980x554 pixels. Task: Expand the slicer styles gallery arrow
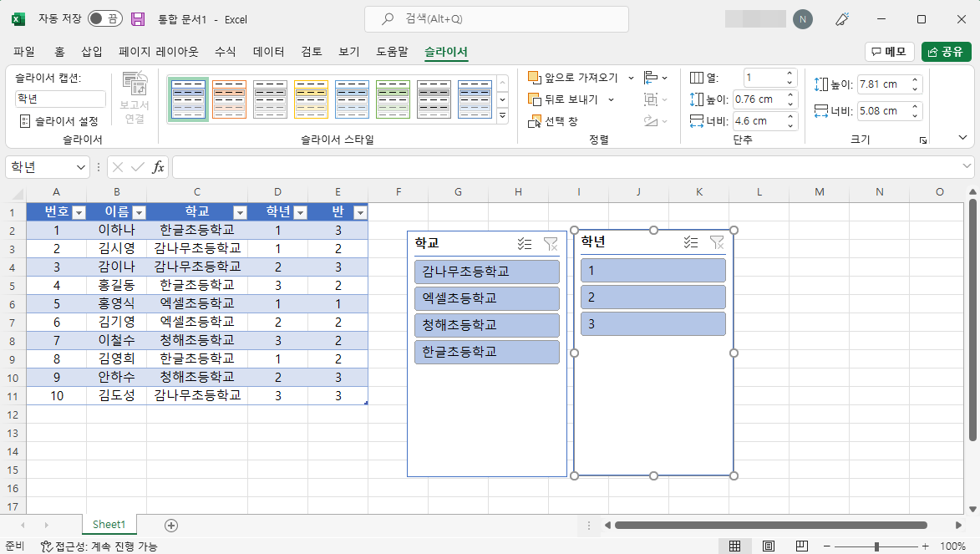pyautogui.click(x=501, y=115)
